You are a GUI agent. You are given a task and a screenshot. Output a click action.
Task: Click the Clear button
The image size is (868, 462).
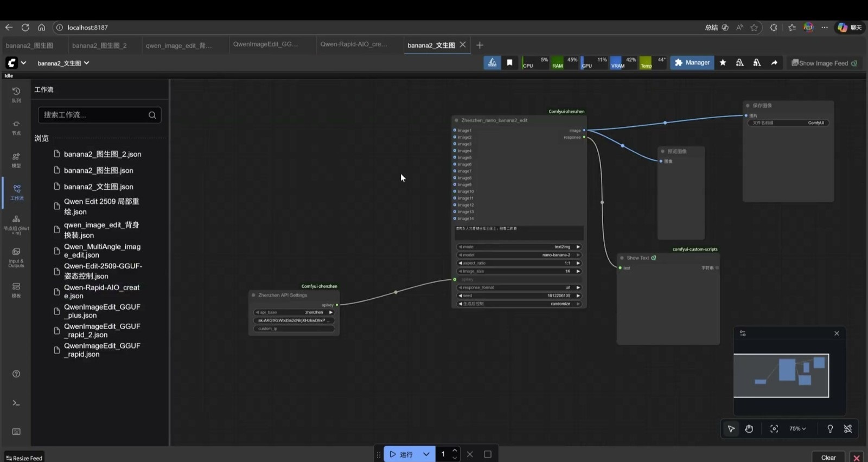point(828,457)
